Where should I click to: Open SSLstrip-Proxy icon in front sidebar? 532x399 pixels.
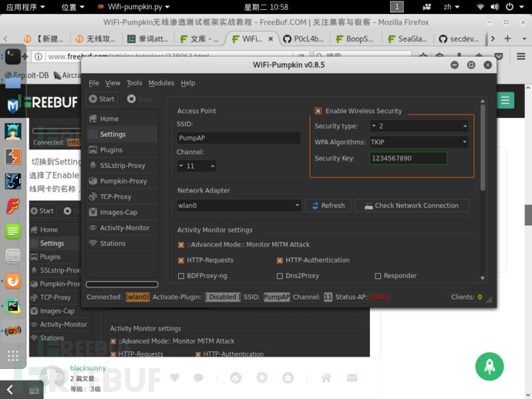tap(93, 166)
